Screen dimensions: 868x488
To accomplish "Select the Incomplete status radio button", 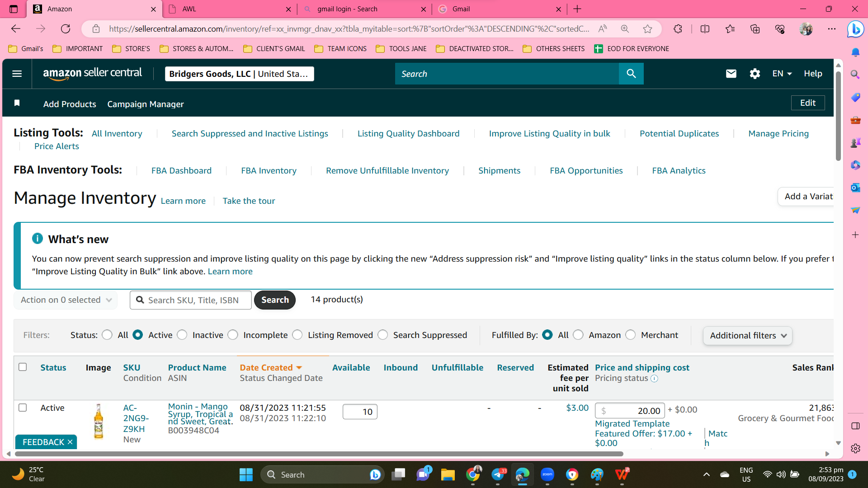I will pyautogui.click(x=233, y=335).
